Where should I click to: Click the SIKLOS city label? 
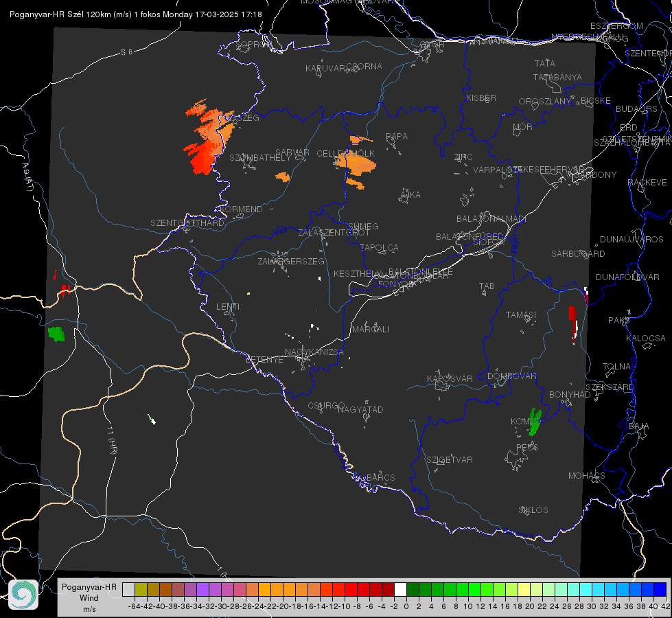(533, 510)
